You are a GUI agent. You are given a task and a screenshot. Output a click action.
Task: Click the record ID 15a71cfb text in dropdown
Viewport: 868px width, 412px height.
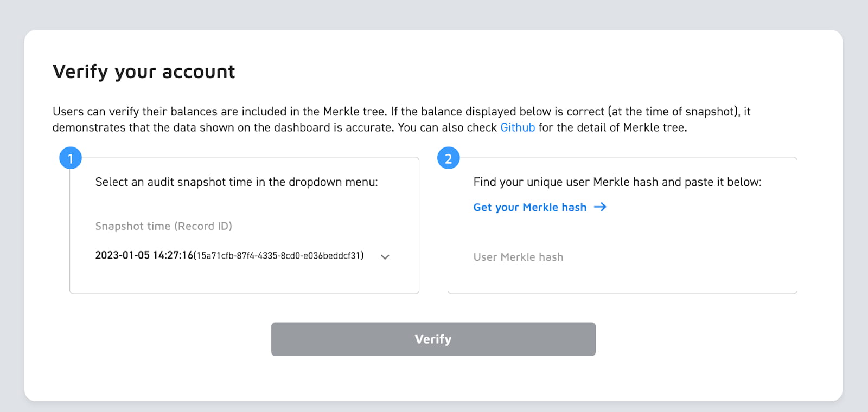[x=278, y=256]
